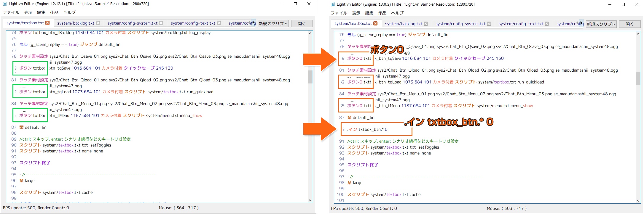The width and height of the screenshot is (644, 214).
Task: Click Light.vn app icon in left window title bar
Action: pyautogui.click(x=5, y=4)
